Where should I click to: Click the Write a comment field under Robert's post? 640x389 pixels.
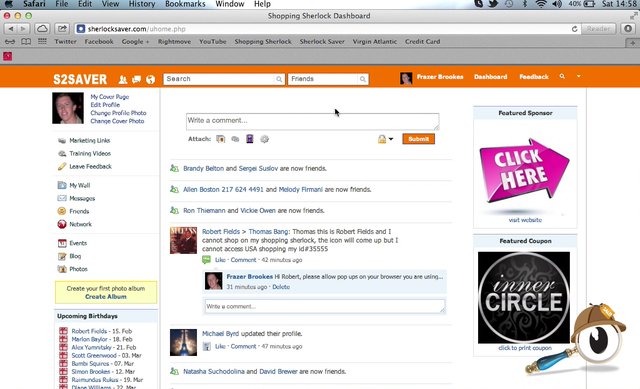pos(324,307)
